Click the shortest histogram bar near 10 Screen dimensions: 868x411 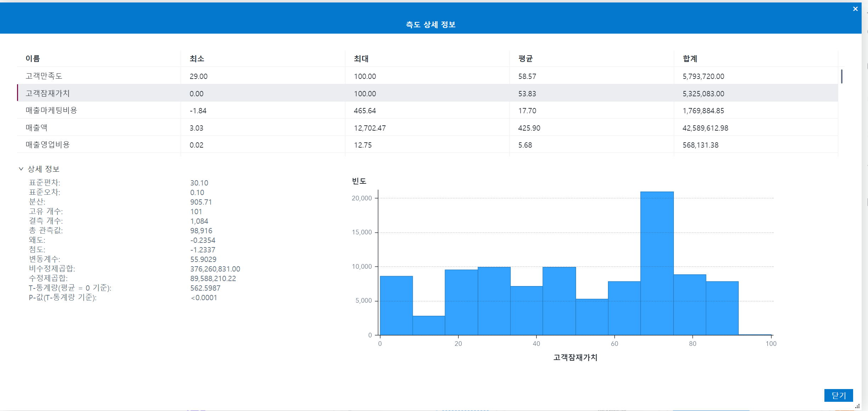coord(429,325)
